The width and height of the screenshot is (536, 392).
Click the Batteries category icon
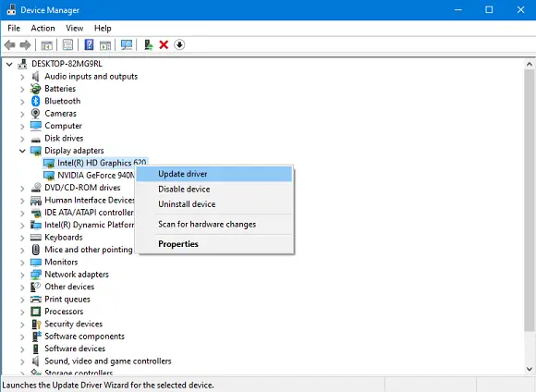pos(35,89)
